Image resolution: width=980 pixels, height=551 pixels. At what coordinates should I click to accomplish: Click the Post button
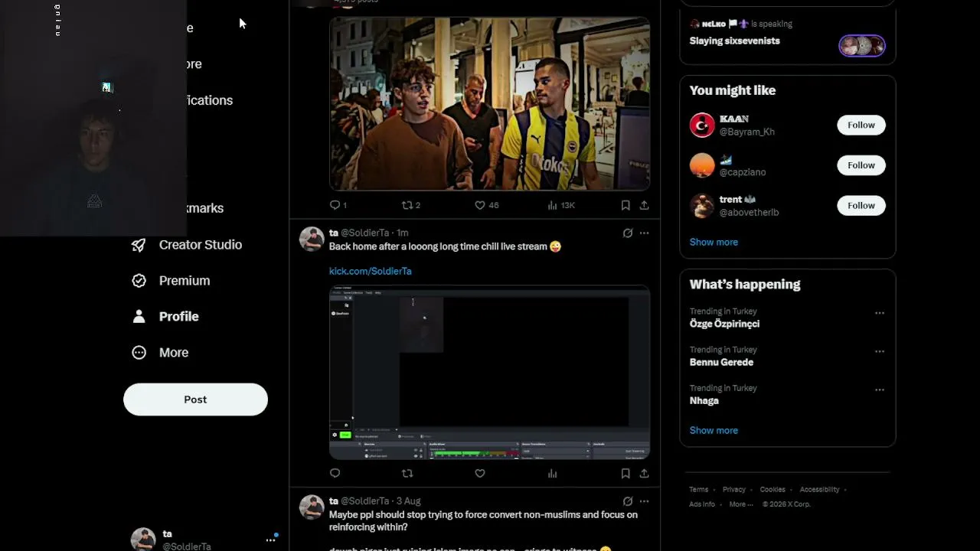pyautogui.click(x=195, y=399)
